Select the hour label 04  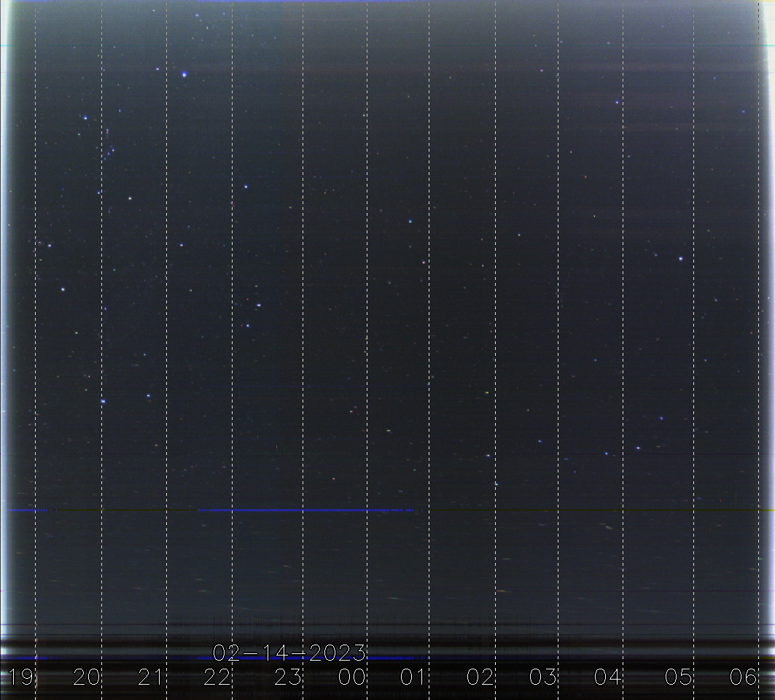click(x=607, y=677)
